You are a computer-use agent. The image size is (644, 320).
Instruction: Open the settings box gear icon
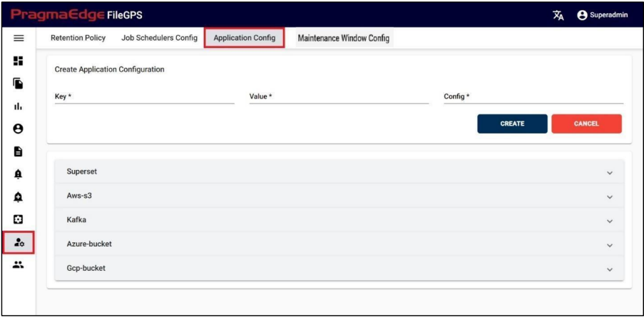point(18,219)
